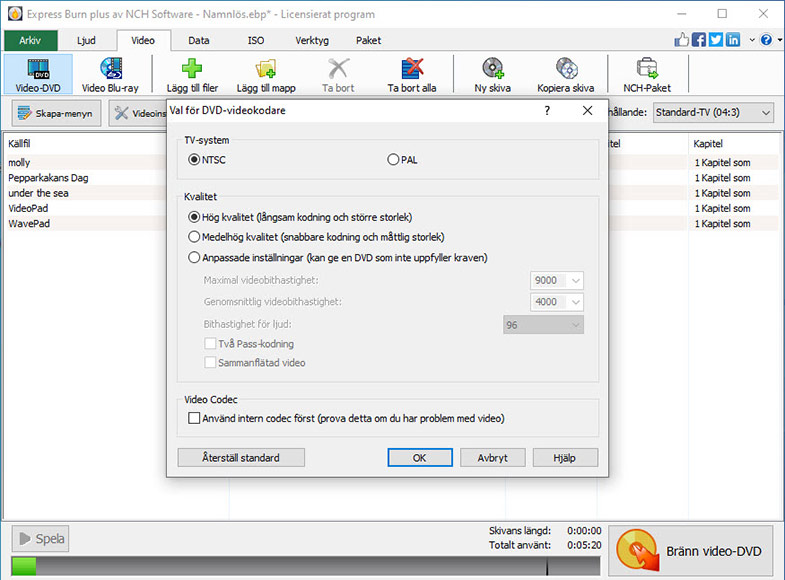This screenshot has width=785, height=580.
Task: Choose Hög kvalitet option
Action: coord(194,217)
